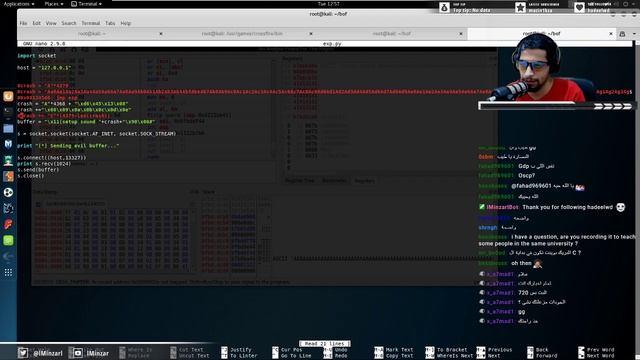
Task: Open the orange Firefox ESR dock icon
Action: pyautogui.click(x=8, y=96)
